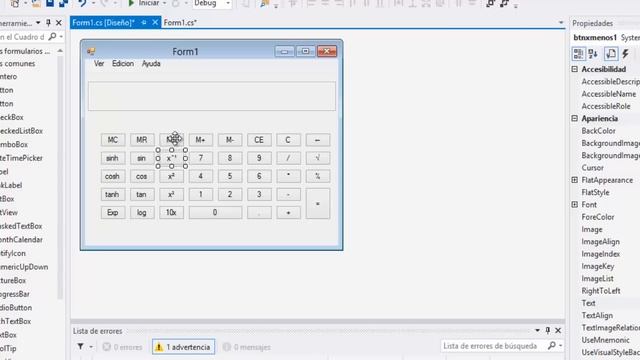Select the wide 0 button
Image resolution: width=640 pixels, height=360 pixels.
click(x=215, y=212)
